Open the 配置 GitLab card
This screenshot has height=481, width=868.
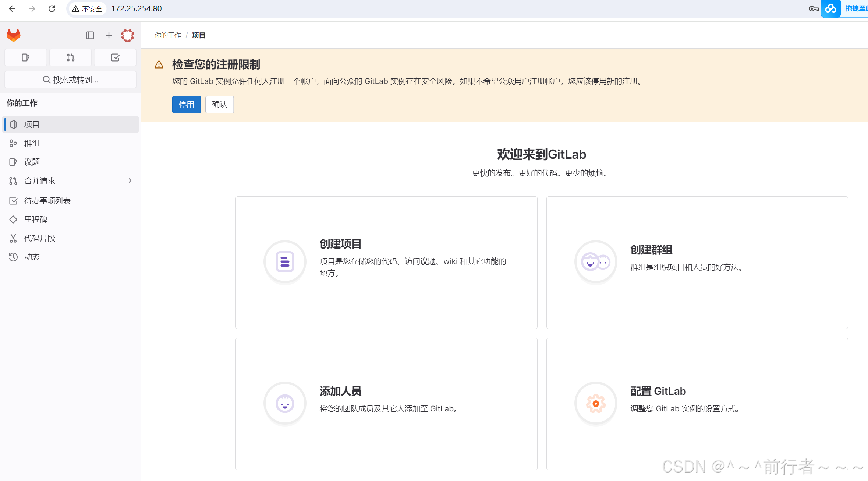click(x=697, y=404)
